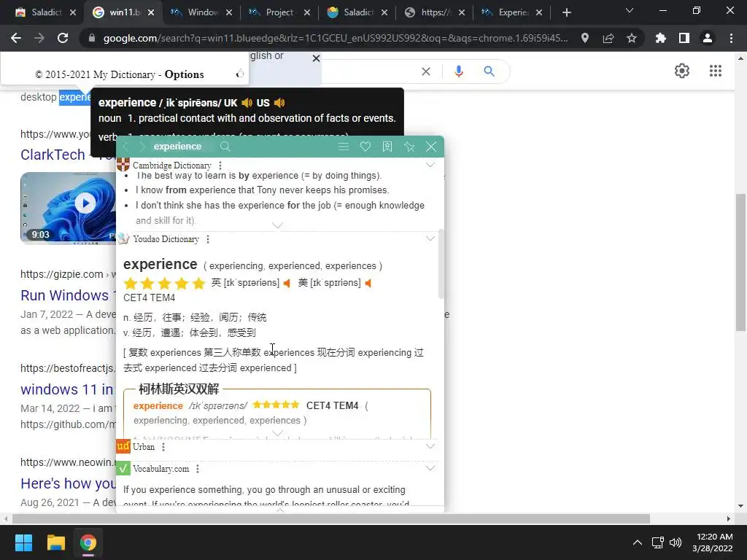This screenshot has width=747, height=560.
Task: Close the Saladict dictionary panel
Action: pyautogui.click(x=431, y=147)
